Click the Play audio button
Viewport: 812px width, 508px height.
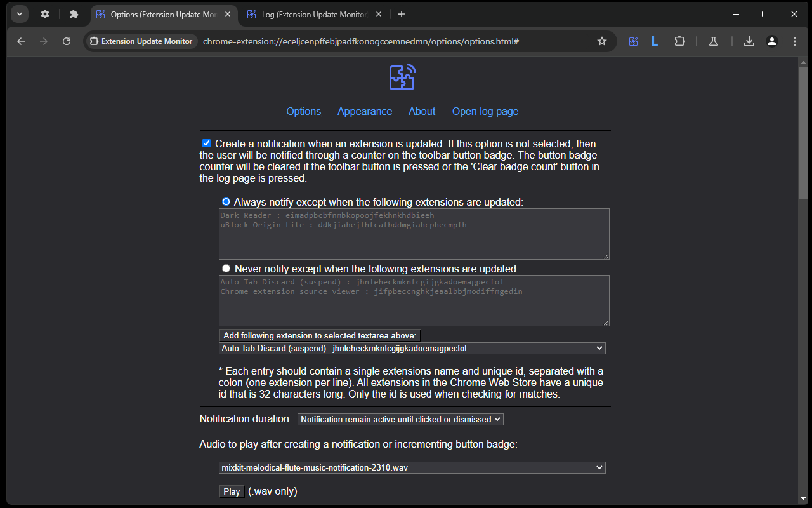pos(232,491)
